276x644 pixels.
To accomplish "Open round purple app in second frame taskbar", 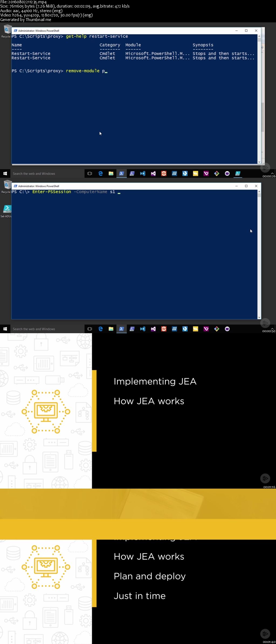I will click(x=227, y=329).
